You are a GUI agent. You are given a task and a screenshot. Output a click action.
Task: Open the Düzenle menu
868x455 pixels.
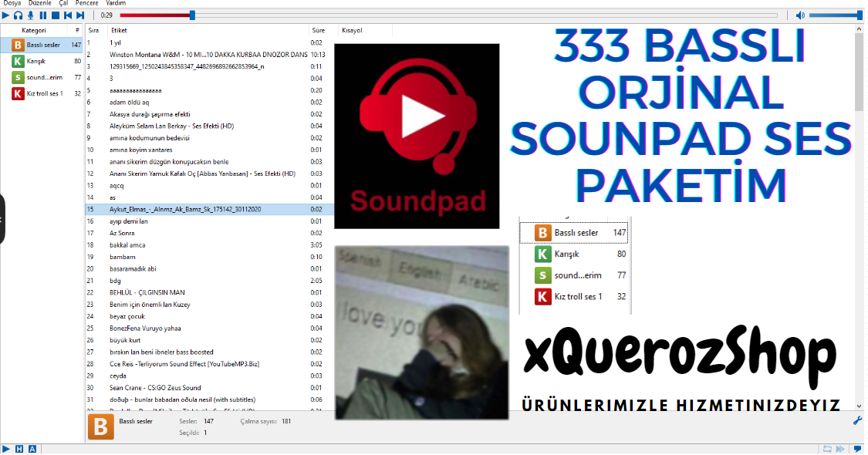(40, 3)
